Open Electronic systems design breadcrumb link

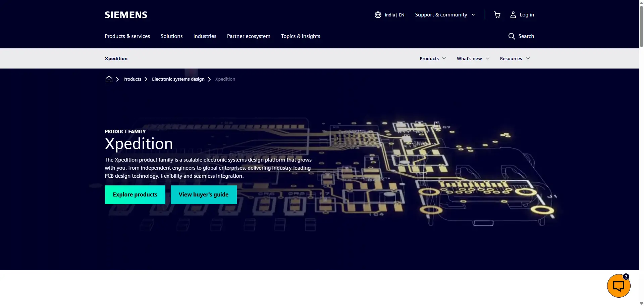(178, 79)
